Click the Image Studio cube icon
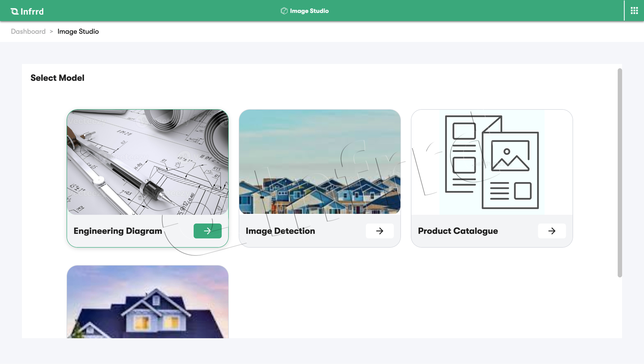 284,11
